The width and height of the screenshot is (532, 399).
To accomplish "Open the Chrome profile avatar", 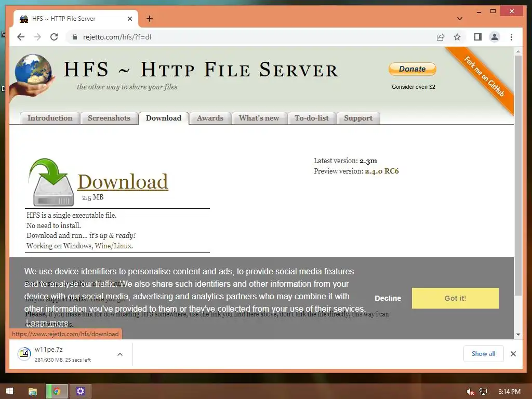I will [495, 37].
